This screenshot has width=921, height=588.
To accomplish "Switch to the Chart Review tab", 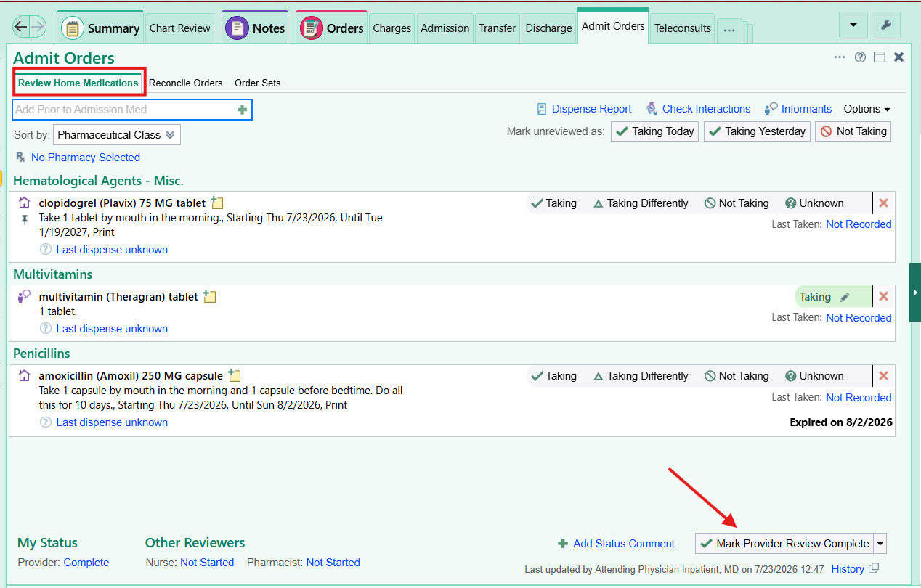I will click(180, 28).
